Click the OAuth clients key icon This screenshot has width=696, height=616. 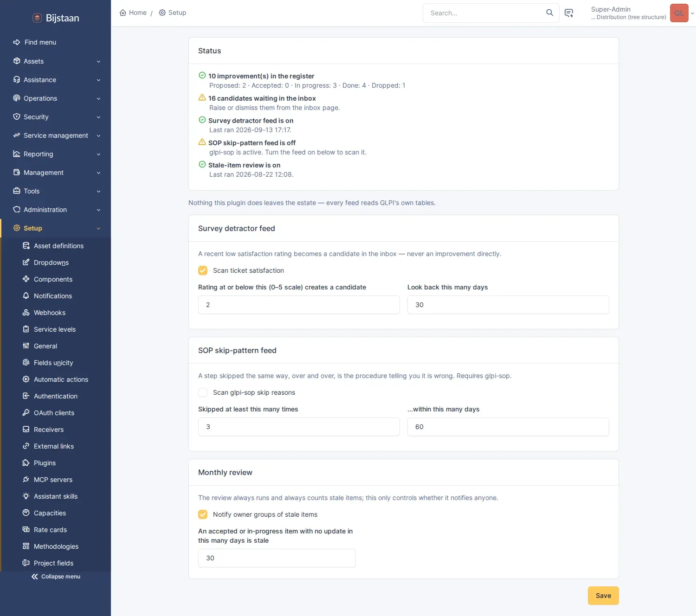26,413
